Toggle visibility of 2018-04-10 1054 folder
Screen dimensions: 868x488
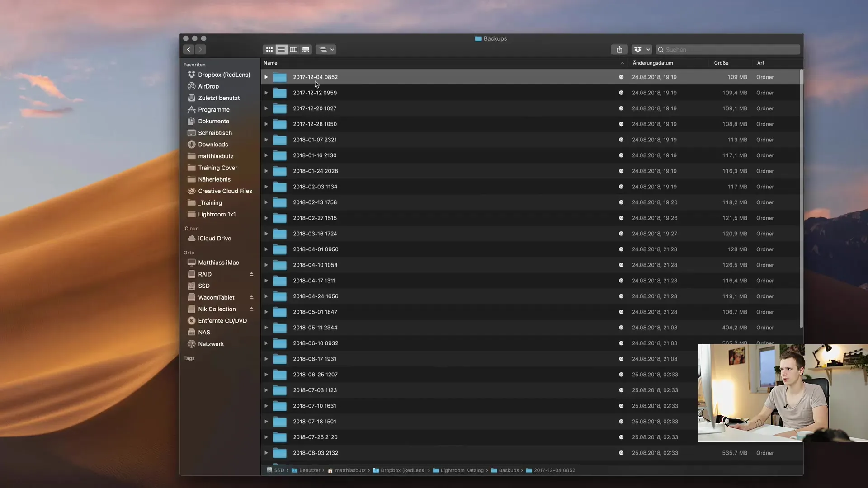(x=266, y=265)
